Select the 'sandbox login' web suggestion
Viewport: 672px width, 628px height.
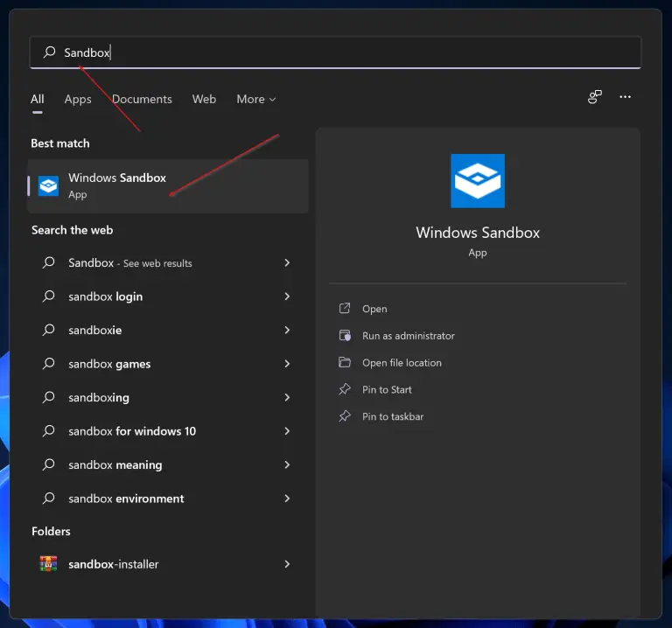click(x=168, y=297)
